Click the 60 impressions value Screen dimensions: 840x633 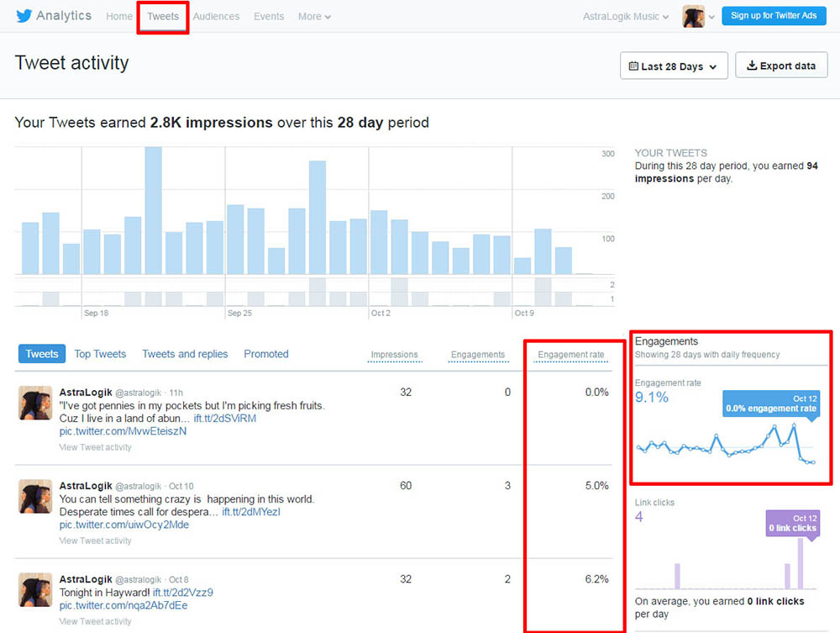click(406, 486)
